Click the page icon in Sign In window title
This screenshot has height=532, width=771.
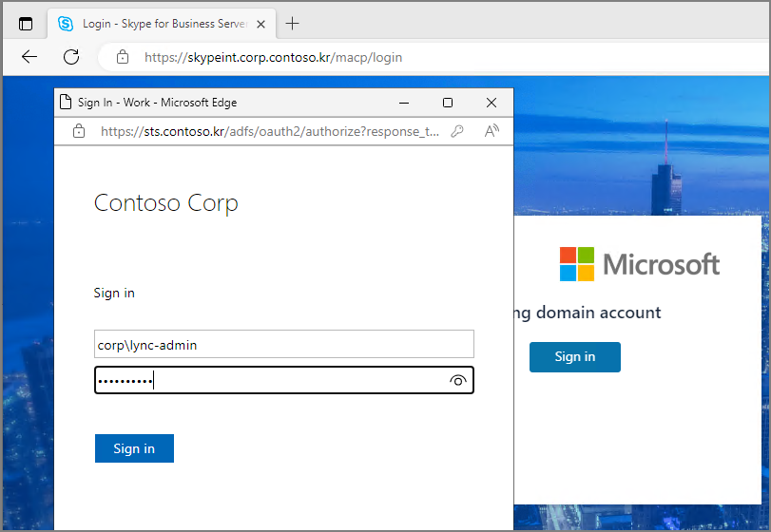(66, 102)
